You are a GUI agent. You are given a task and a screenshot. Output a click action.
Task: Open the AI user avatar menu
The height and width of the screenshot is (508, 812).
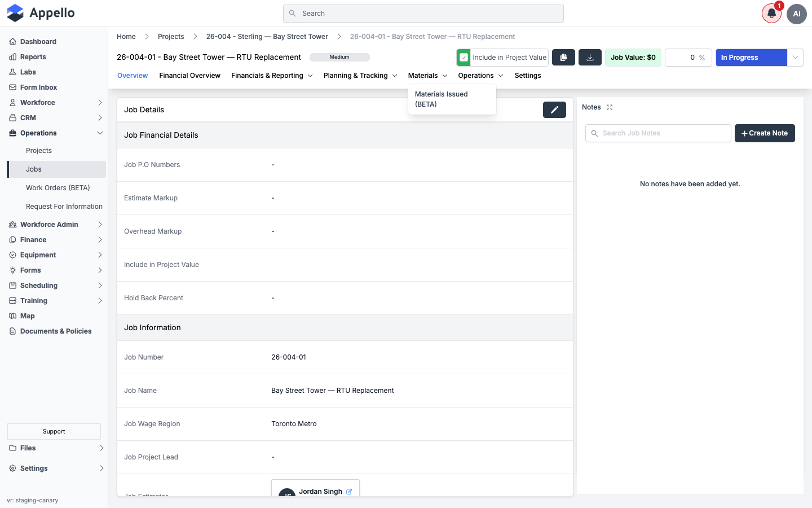click(797, 14)
